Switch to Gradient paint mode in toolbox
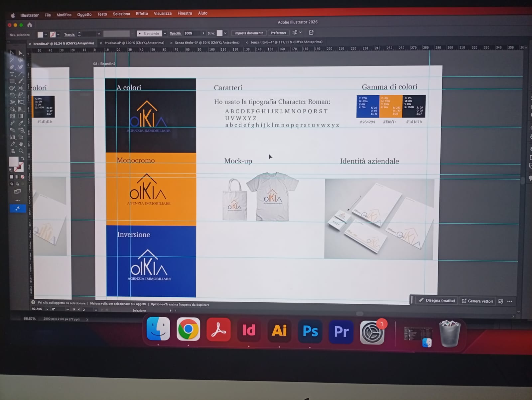The image size is (532, 400). (x=17, y=177)
